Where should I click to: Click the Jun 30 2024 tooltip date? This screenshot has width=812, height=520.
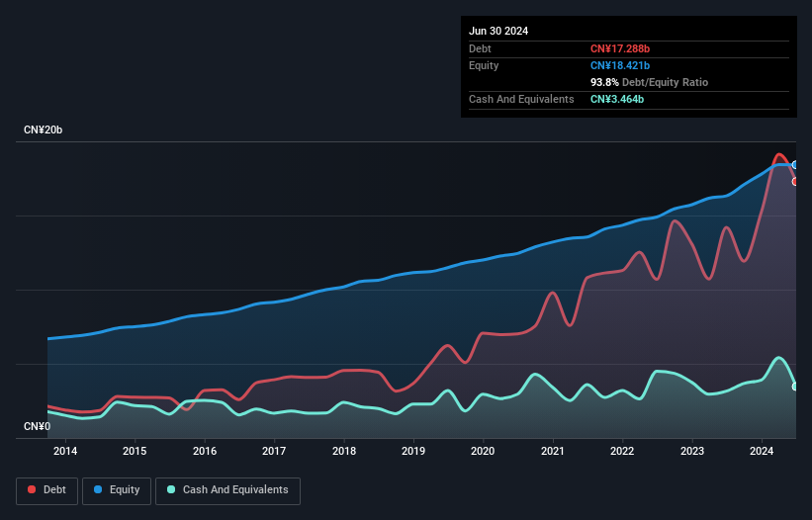[x=498, y=31]
